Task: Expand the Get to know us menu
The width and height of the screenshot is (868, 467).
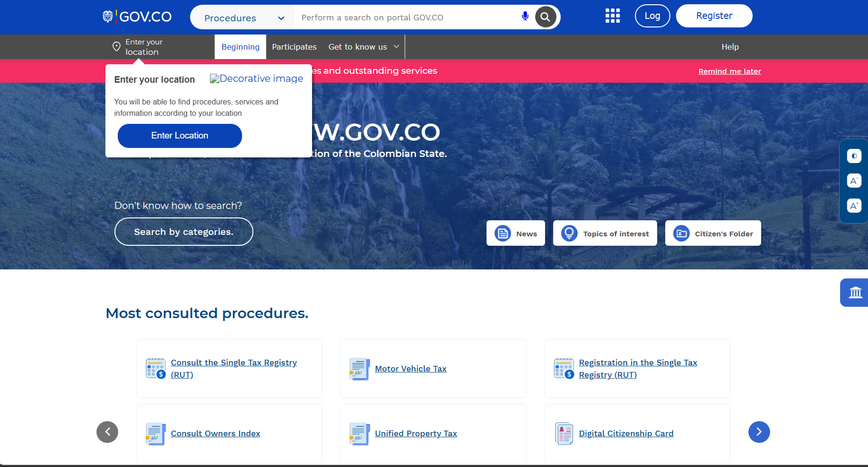Action: (363, 47)
